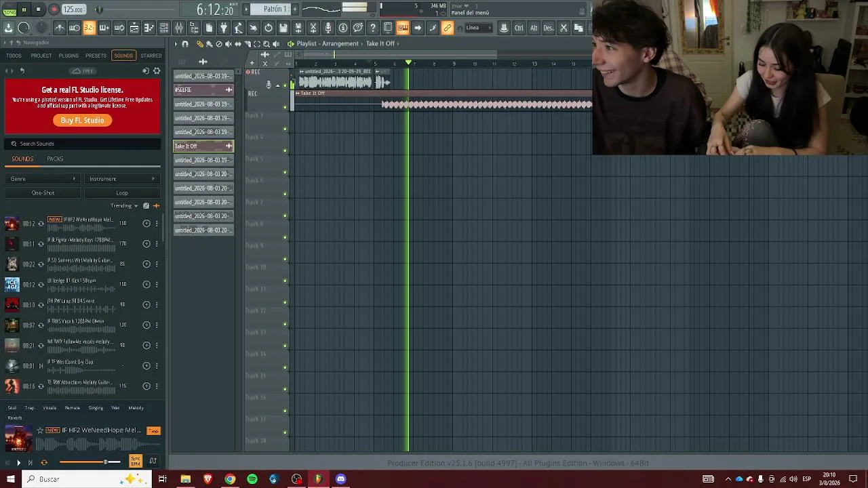Click the save project floppy disk icon

coord(283,28)
